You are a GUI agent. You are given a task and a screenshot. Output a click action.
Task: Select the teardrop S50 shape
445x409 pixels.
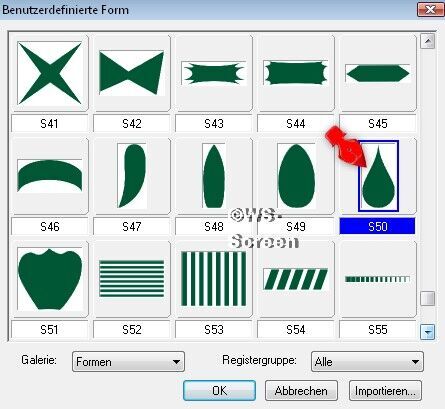coord(378,176)
